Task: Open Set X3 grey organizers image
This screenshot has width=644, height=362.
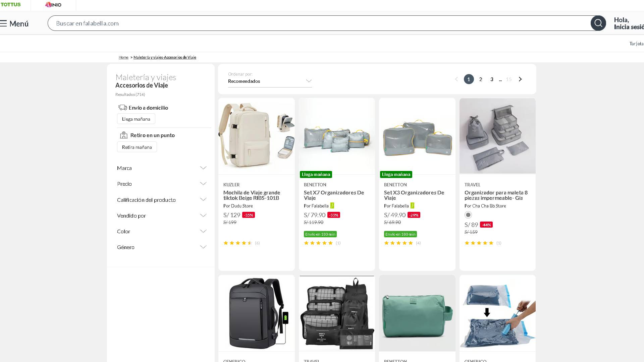Action: tap(417, 136)
